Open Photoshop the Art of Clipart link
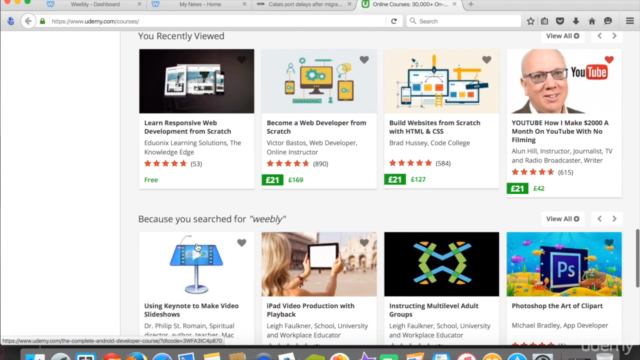640x360 pixels. (x=557, y=306)
